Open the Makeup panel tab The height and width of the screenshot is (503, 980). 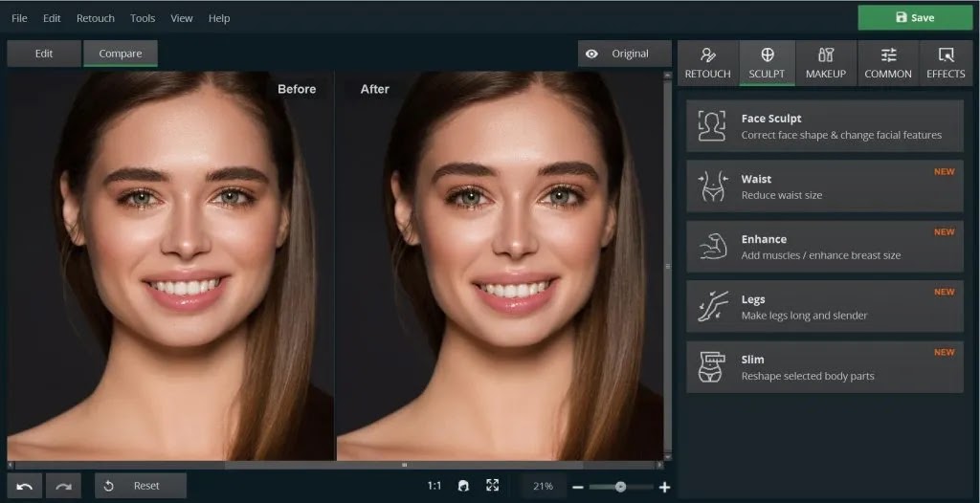(x=826, y=63)
